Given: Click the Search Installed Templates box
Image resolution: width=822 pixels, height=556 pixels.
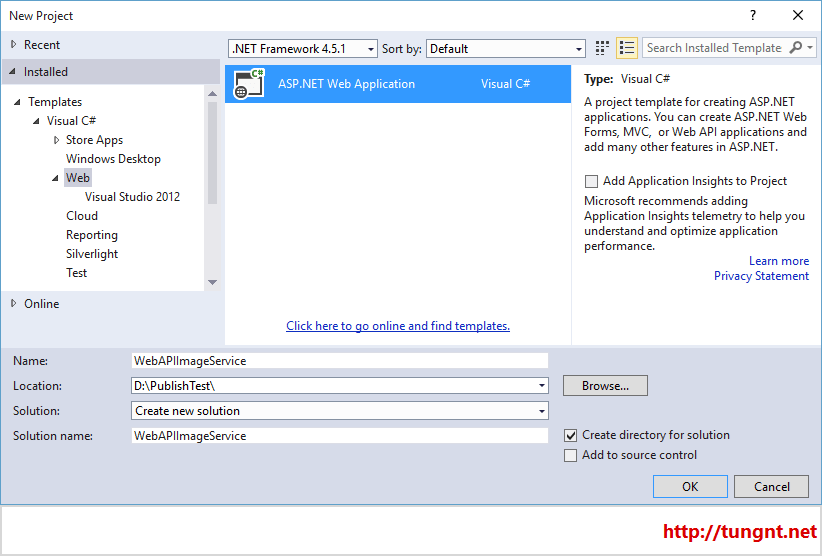Looking at the screenshot, I should tap(714, 48).
